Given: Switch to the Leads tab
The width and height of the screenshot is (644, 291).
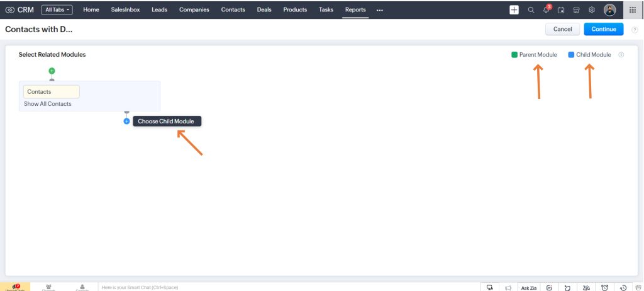Looking at the screenshot, I should coord(159,10).
